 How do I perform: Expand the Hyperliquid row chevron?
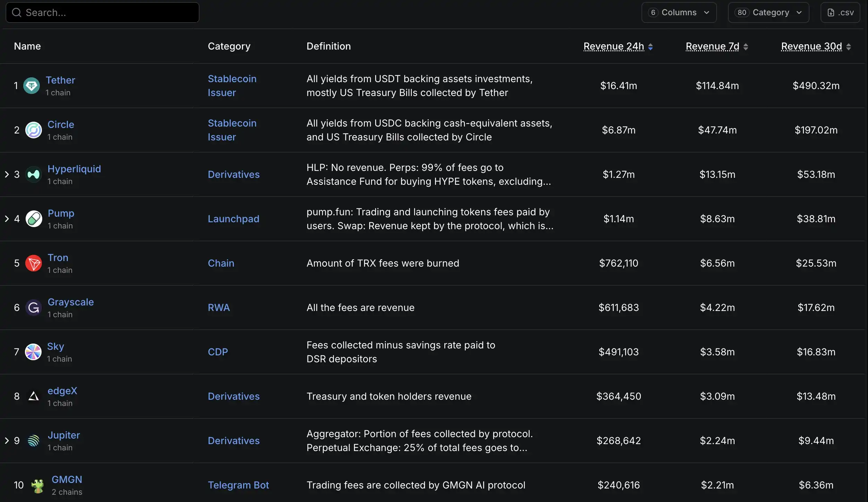[7, 174]
